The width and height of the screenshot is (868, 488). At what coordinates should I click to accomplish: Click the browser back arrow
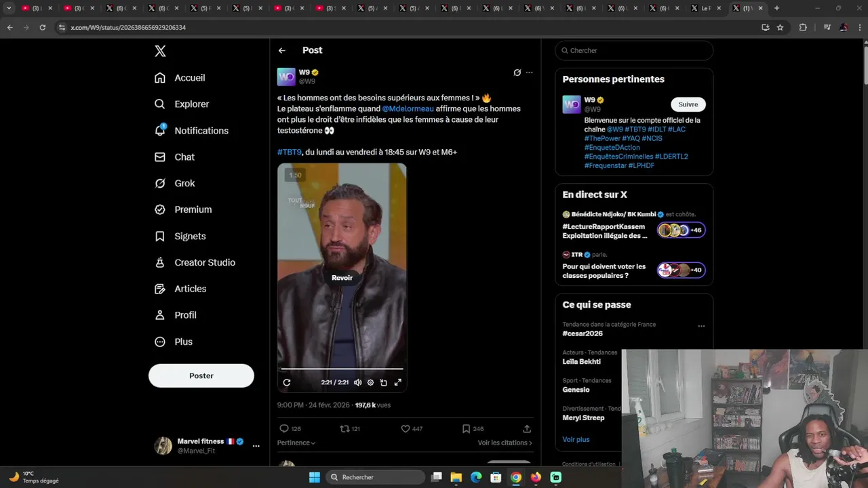[9, 27]
